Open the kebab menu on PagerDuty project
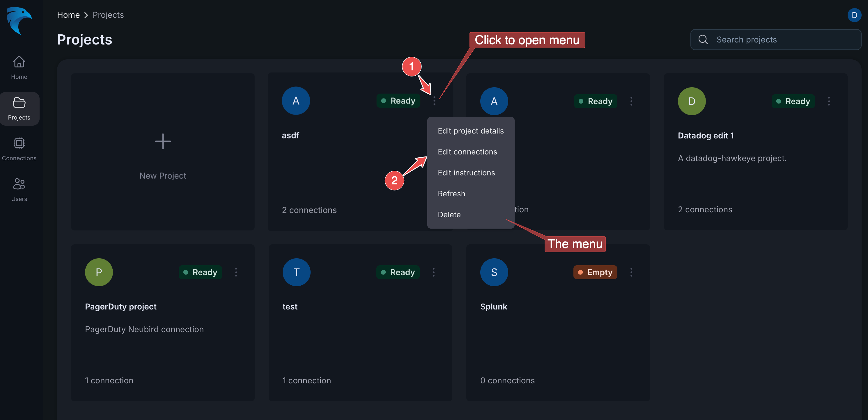The width and height of the screenshot is (868, 420). [x=236, y=272]
